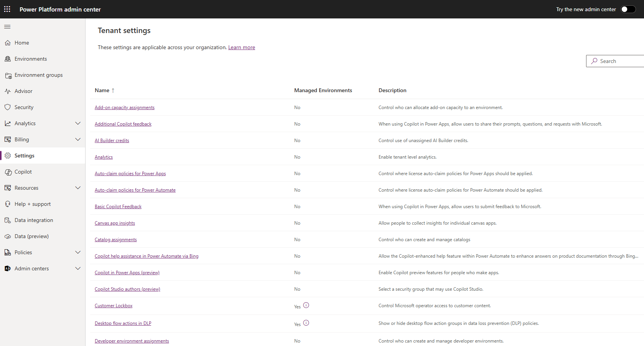The image size is (644, 346).
Task: Collapse the navigation hamburger menu
Action: click(7, 26)
